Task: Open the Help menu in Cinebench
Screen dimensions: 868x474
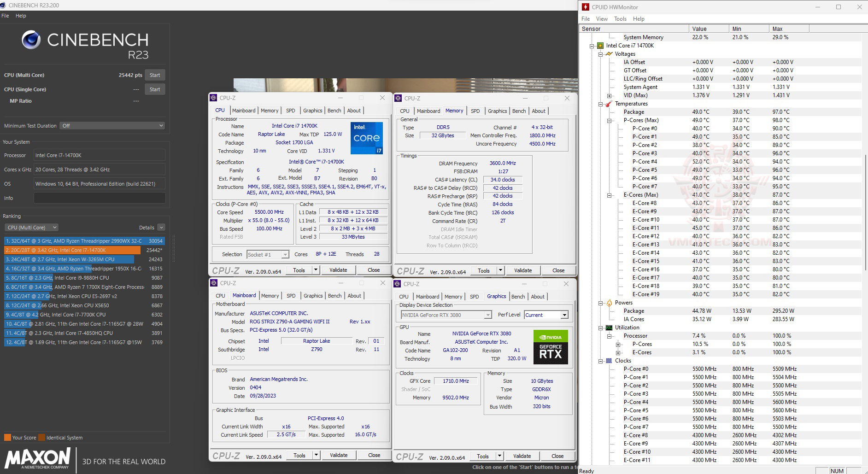Action: click(x=21, y=16)
